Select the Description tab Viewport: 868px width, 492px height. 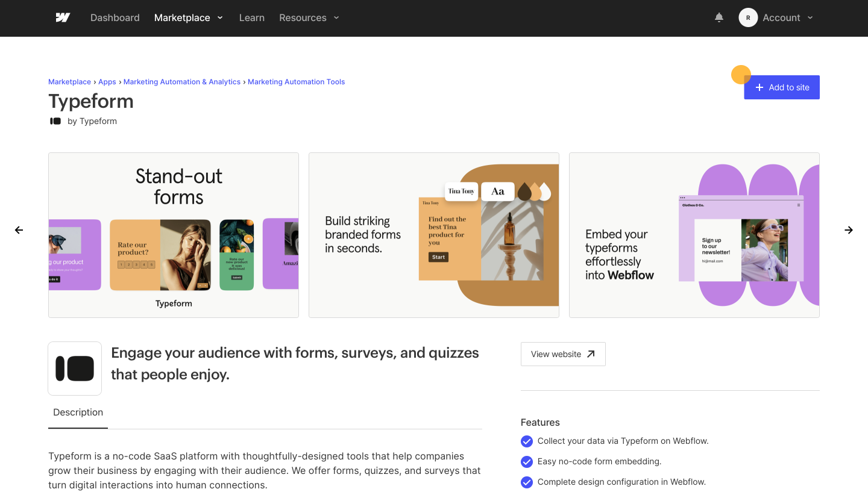click(78, 413)
